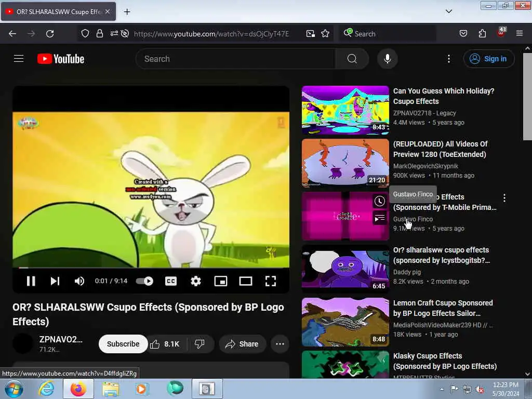Viewport: 532px width, 399px height.
Task: Open the Windows Start menu
Action: pyautogui.click(x=14, y=389)
